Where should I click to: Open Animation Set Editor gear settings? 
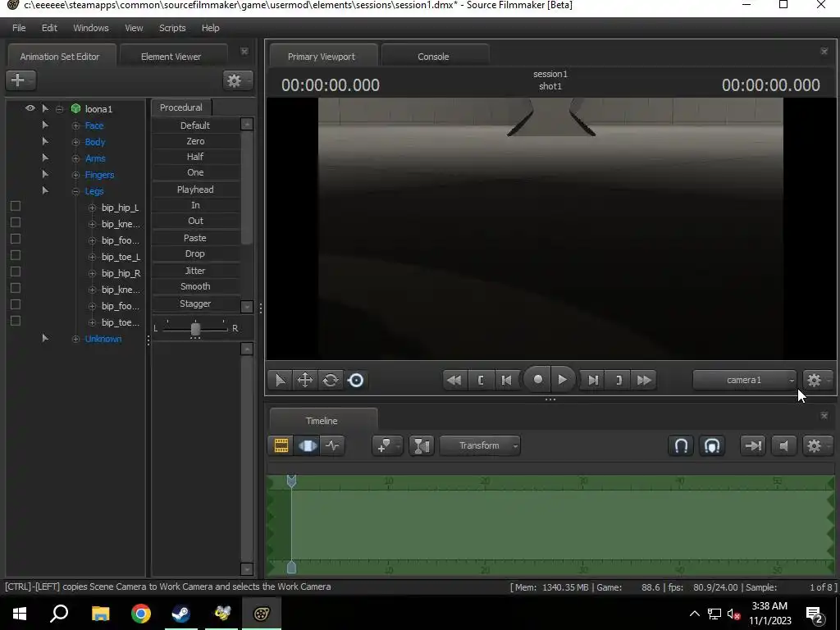click(x=237, y=80)
